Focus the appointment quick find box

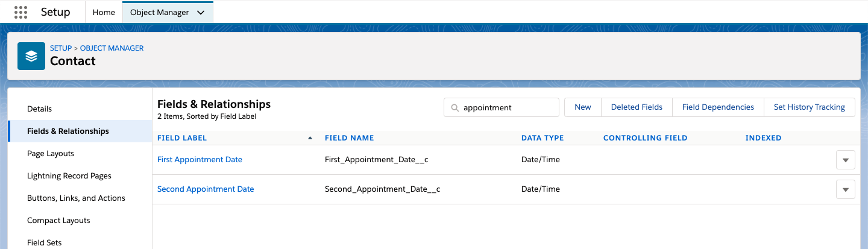coord(502,107)
